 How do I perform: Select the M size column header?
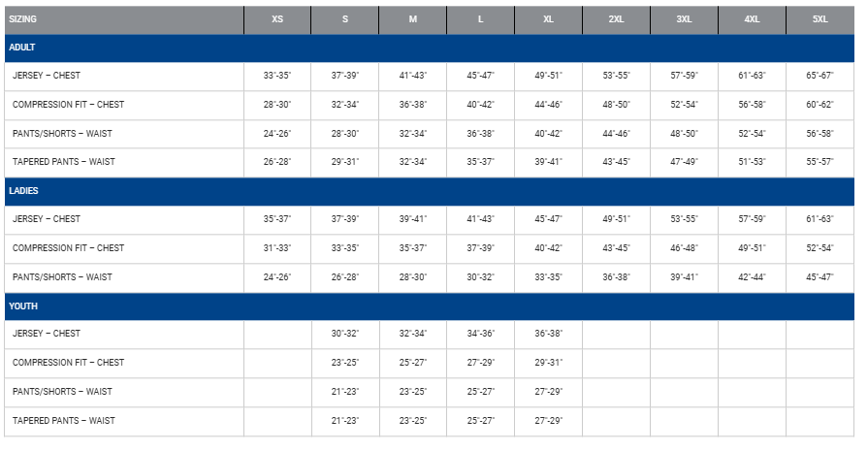pyautogui.click(x=412, y=19)
